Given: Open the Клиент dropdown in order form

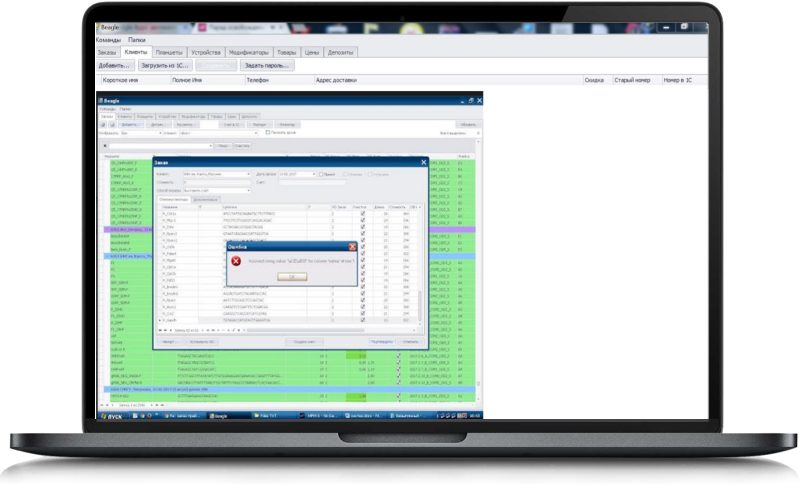Looking at the screenshot, I should click(247, 174).
